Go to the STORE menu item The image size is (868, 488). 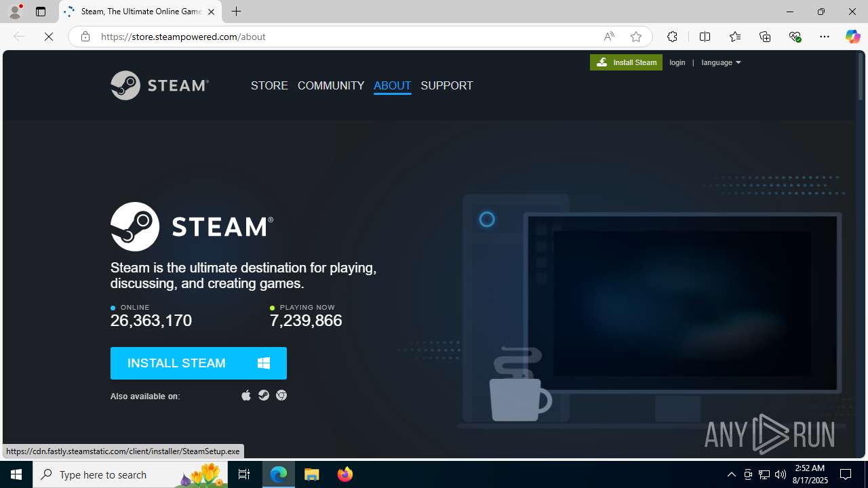[x=269, y=85]
